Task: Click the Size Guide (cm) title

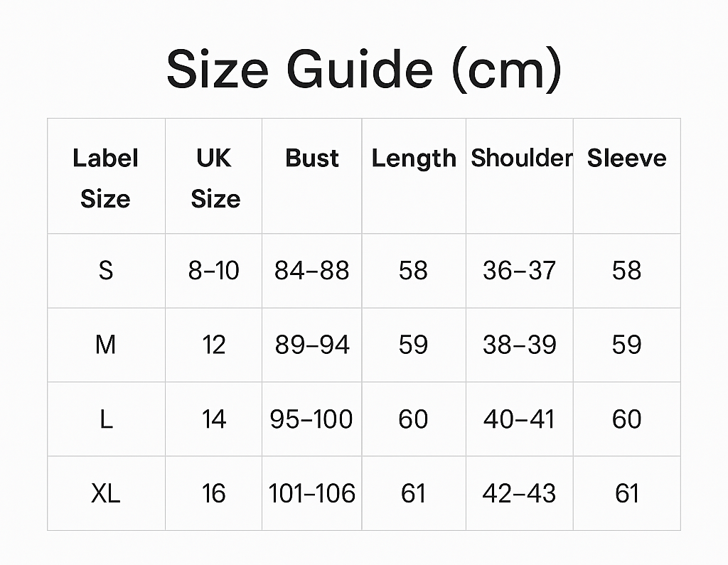Action: click(x=363, y=70)
